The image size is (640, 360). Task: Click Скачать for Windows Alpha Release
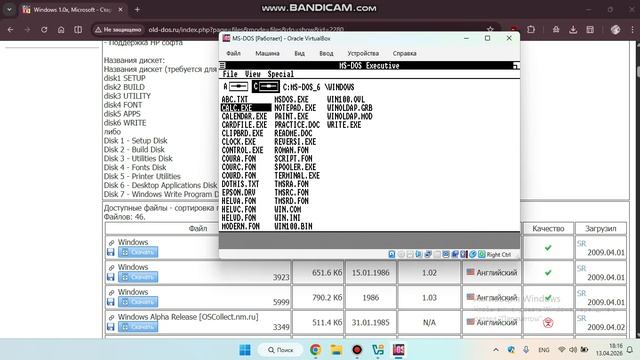pos(138,327)
